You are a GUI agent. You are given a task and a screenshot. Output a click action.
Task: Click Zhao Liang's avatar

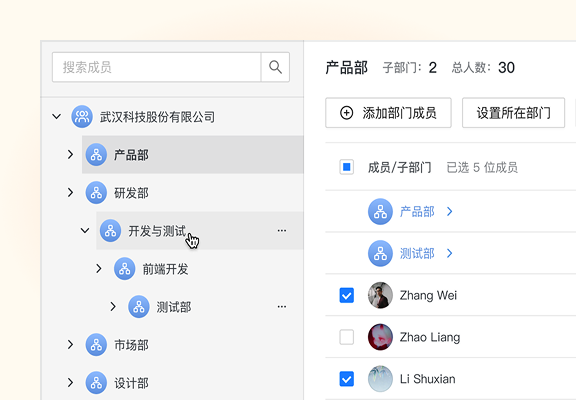click(380, 337)
